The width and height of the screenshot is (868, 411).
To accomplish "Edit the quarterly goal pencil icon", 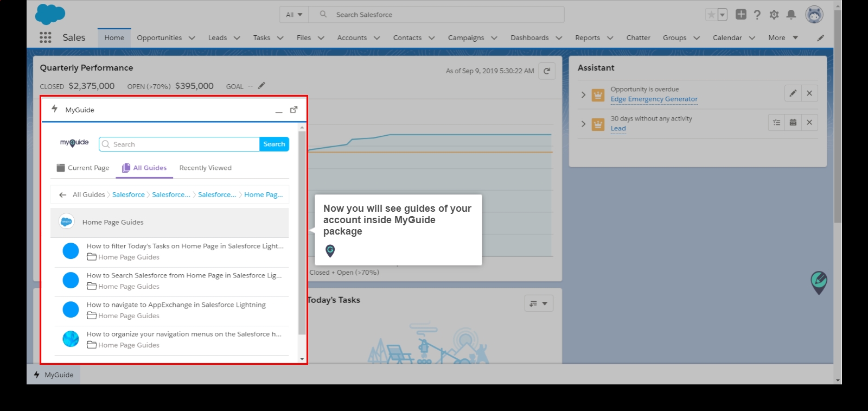I will 261,86.
